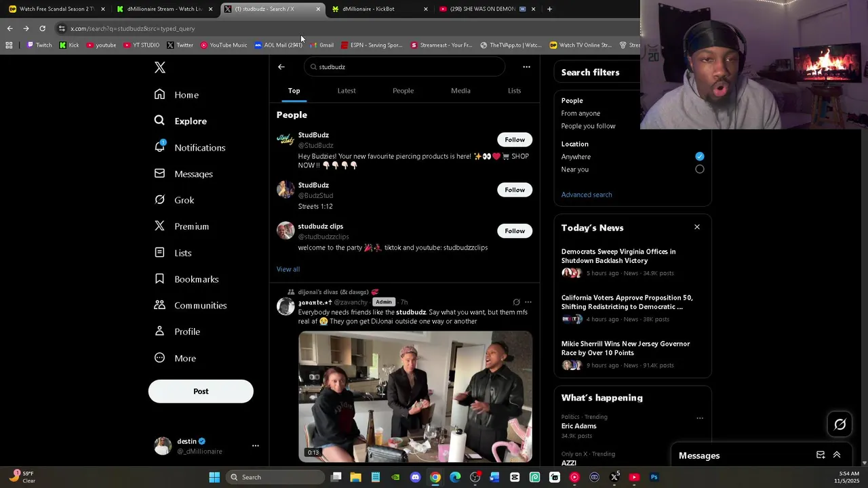Click the Grok icon on the post
868x488 pixels.
coord(516,302)
